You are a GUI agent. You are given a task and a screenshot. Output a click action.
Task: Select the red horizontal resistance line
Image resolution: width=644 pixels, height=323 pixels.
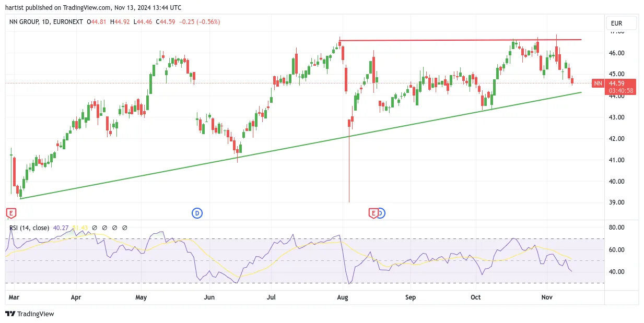(460, 40)
